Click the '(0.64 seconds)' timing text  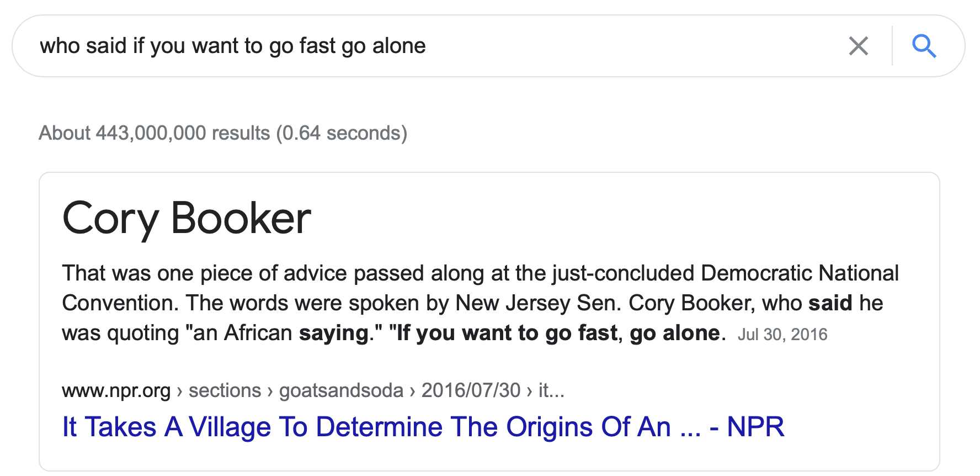(342, 133)
